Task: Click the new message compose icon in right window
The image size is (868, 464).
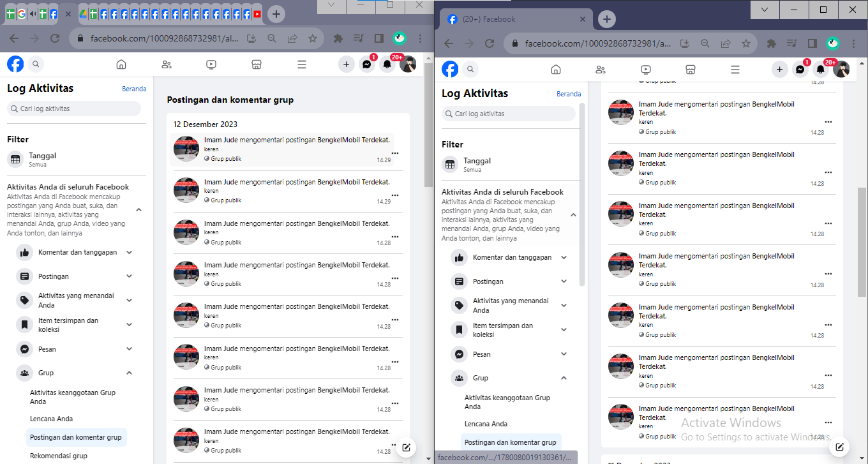Action: (x=840, y=447)
